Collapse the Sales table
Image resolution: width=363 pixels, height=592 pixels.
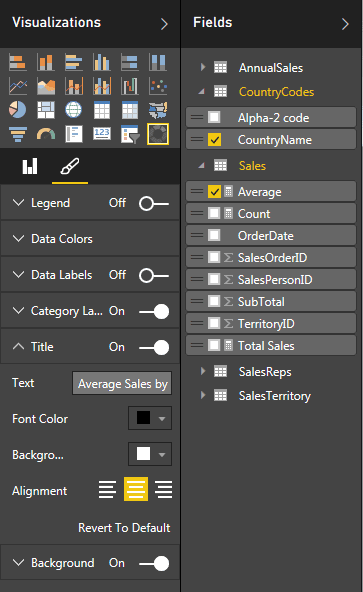[202, 165]
